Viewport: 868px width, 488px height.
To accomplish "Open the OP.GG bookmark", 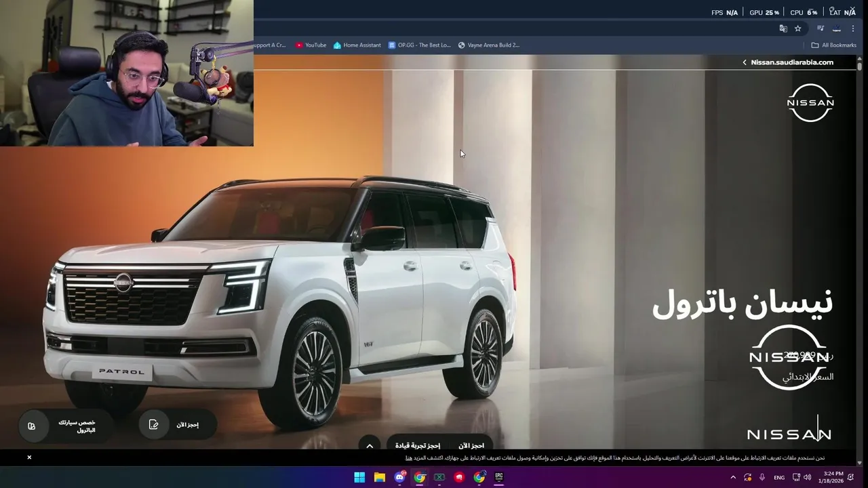I will (x=419, y=45).
